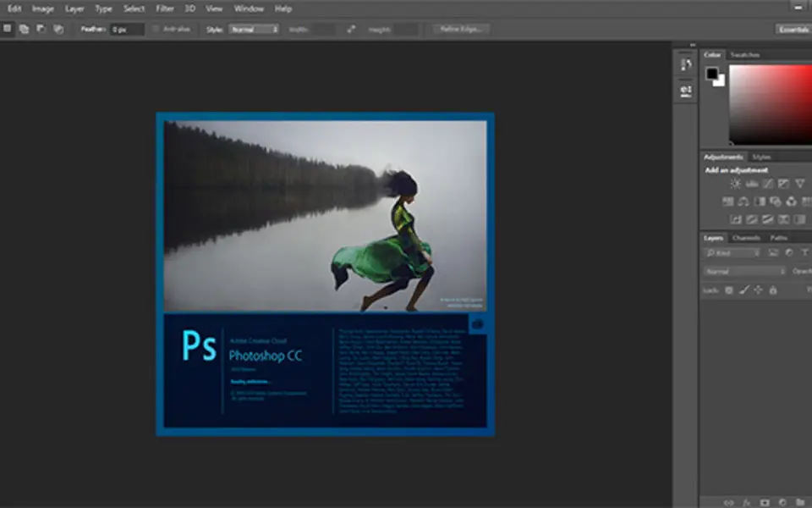Click the Swap width and height arrows
The height and width of the screenshot is (508, 812).
click(x=351, y=30)
